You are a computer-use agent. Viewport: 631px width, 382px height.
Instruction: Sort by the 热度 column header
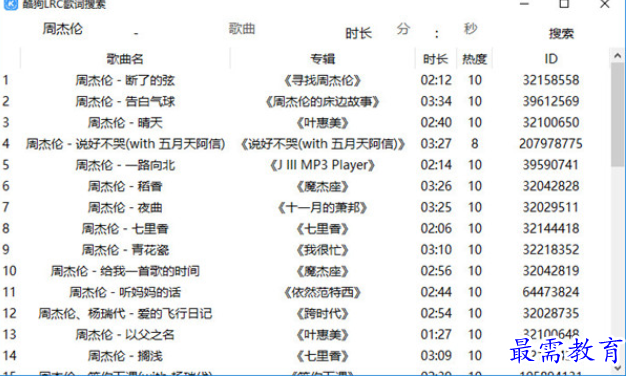474,59
